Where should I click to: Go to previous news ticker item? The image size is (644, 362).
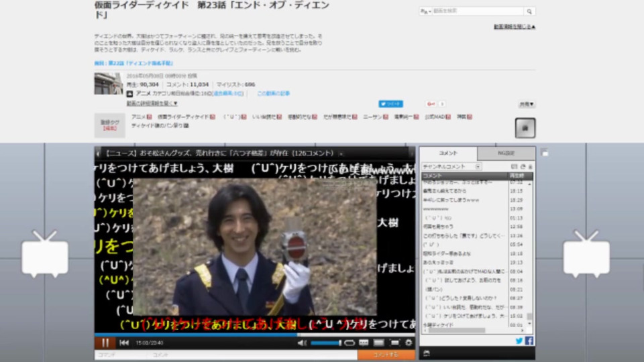pyautogui.click(x=98, y=154)
